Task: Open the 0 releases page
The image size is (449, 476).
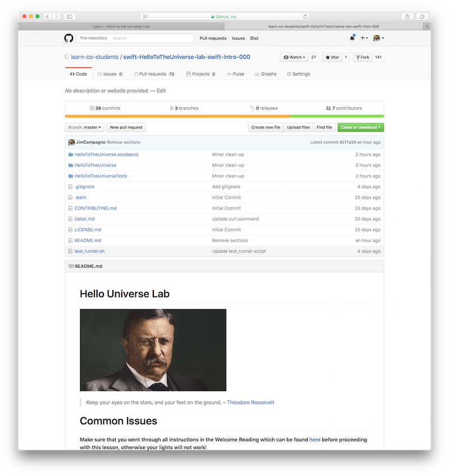Action: [264, 108]
